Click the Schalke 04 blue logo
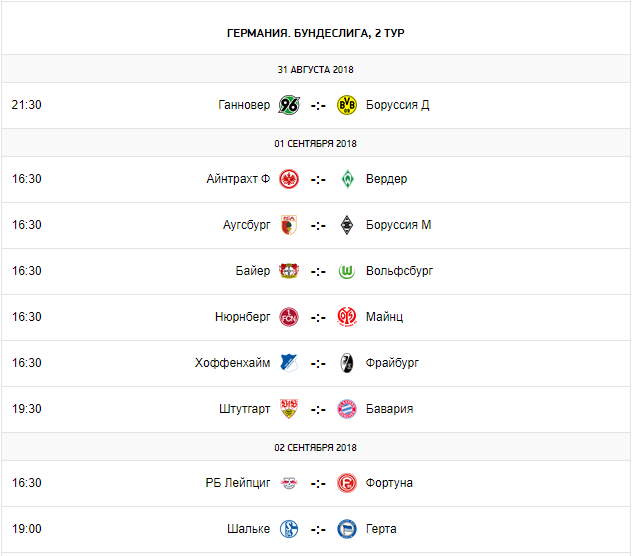The height and width of the screenshot is (556, 634). tap(289, 529)
